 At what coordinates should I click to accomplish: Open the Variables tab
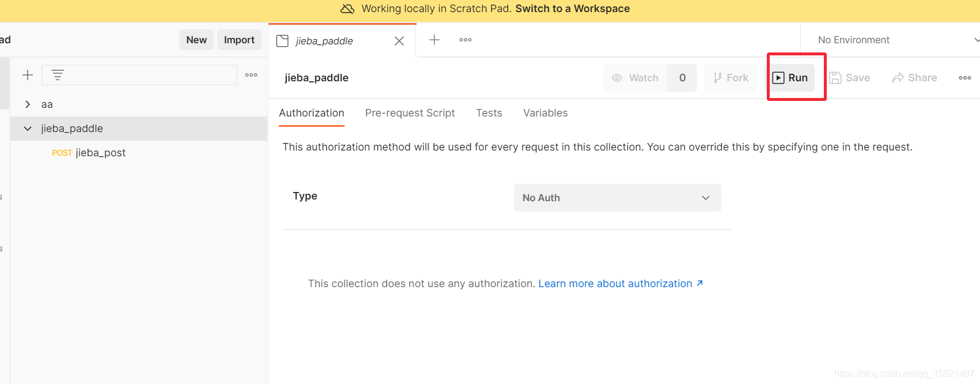click(x=546, y=113)
